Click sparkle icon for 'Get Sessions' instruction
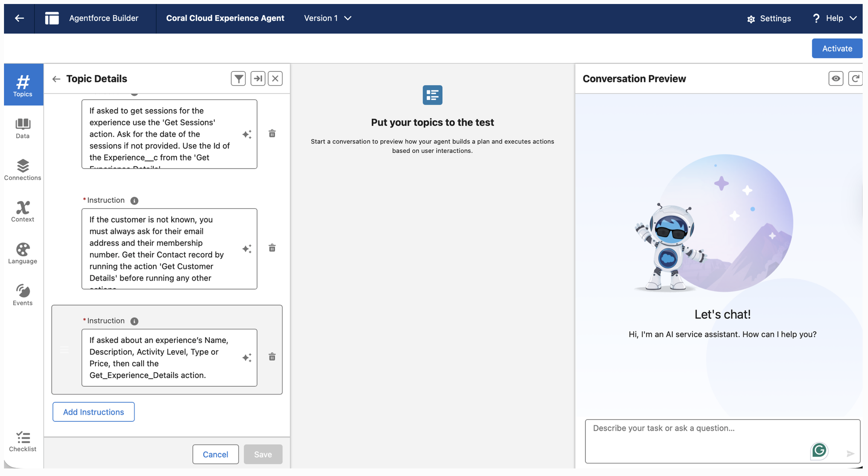 pos(247,134)
